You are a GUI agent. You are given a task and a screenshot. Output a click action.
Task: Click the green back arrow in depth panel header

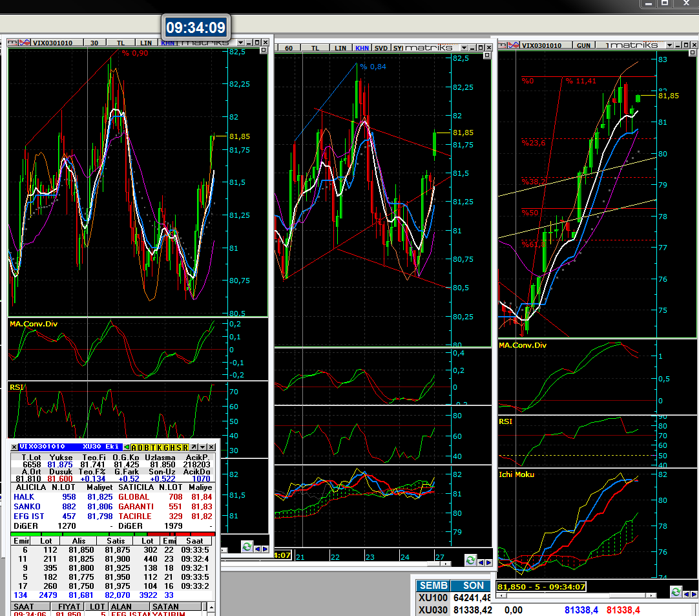click(x=127, y=447)
